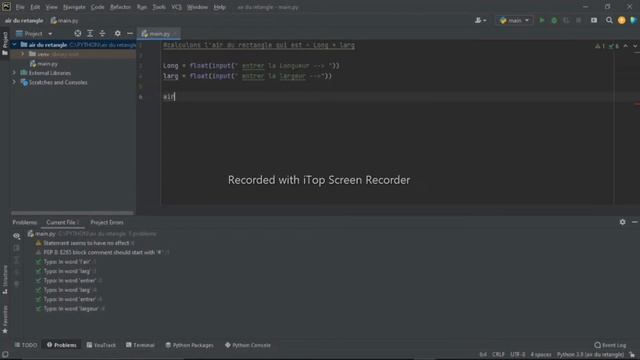
Task: Click tool window quick access icon in status bar
Action: pos(5,354)
